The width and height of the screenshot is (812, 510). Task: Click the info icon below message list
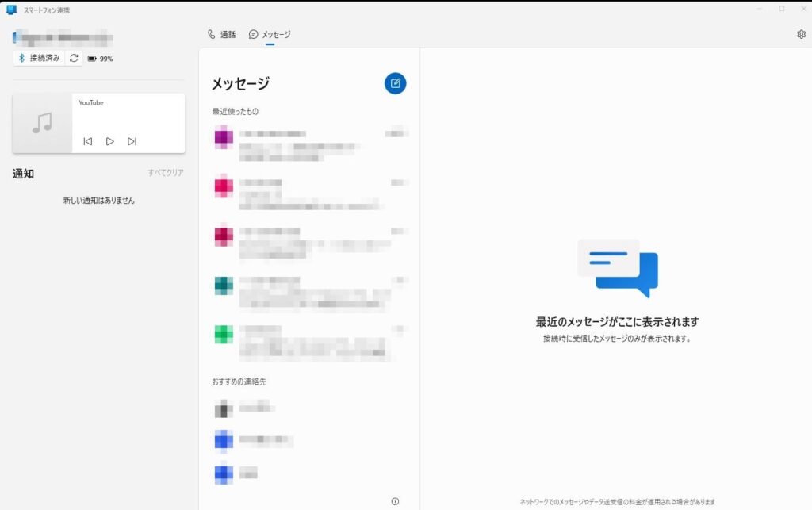point(395,501)
